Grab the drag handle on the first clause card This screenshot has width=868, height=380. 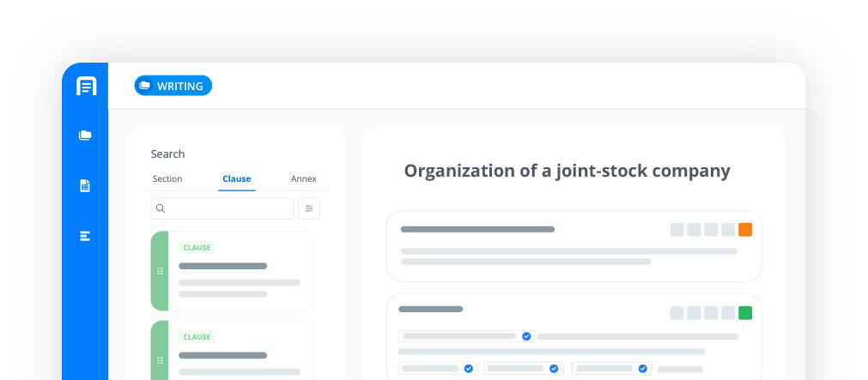(x=160, y=271)
